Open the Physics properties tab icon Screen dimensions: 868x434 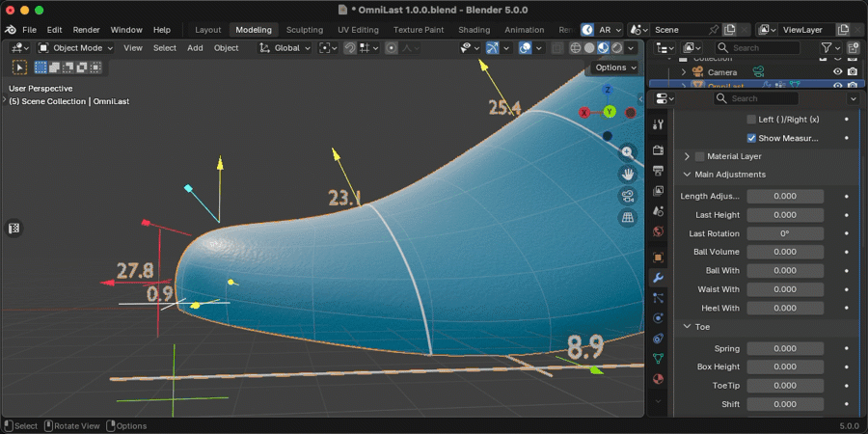[x=658, y=317]
